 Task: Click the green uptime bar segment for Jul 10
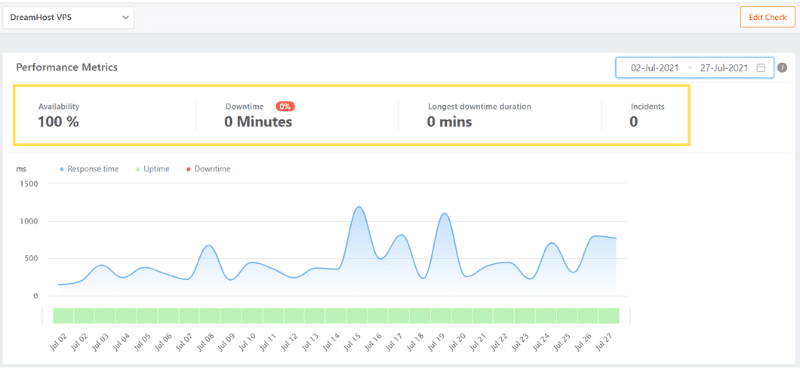pyautogui.click(x=252, y=315)
